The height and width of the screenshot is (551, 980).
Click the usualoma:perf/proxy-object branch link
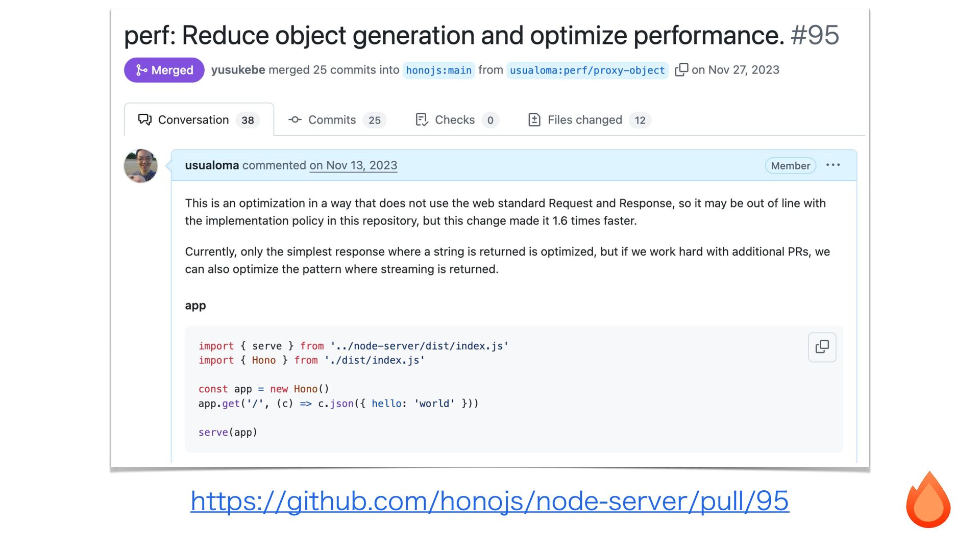587,70
